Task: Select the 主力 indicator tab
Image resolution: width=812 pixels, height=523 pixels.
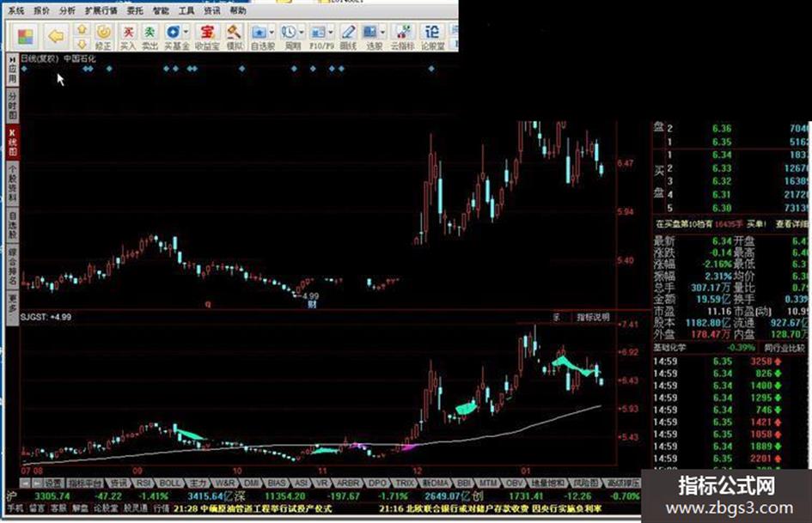Action: click(198, 483)
